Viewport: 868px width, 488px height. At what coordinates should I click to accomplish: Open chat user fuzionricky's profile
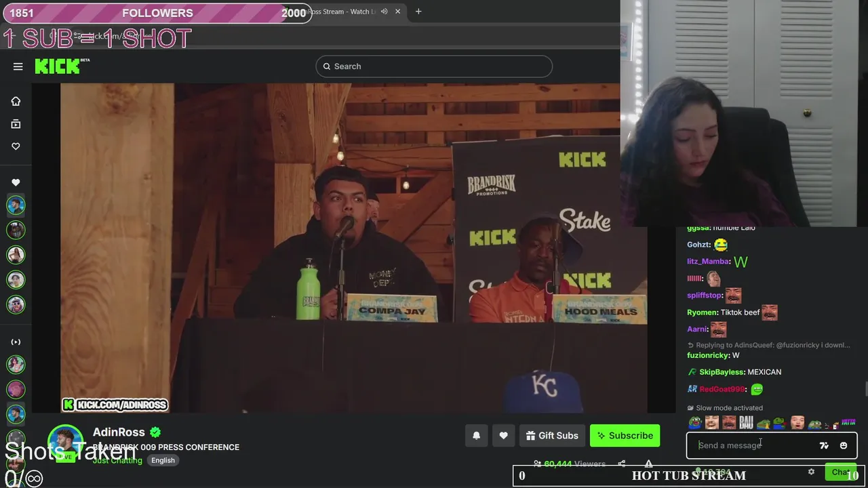tap(708, 355)
